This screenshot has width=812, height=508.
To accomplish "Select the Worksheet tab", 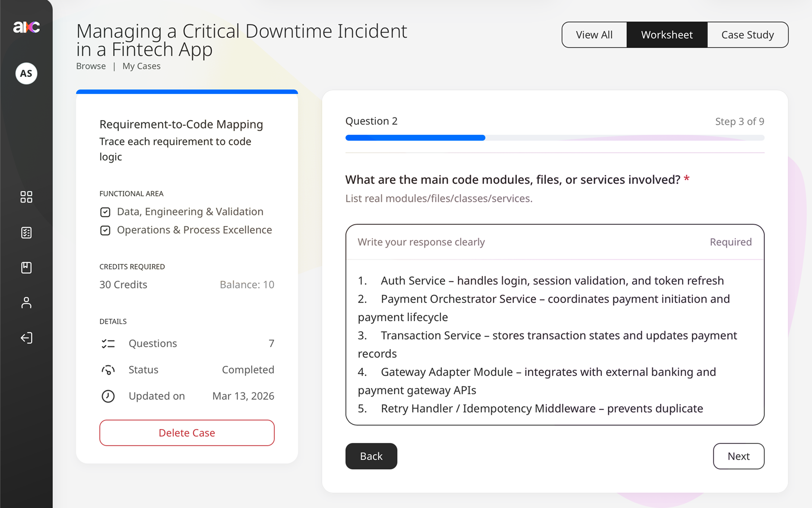I will click(x=667, y=35).
